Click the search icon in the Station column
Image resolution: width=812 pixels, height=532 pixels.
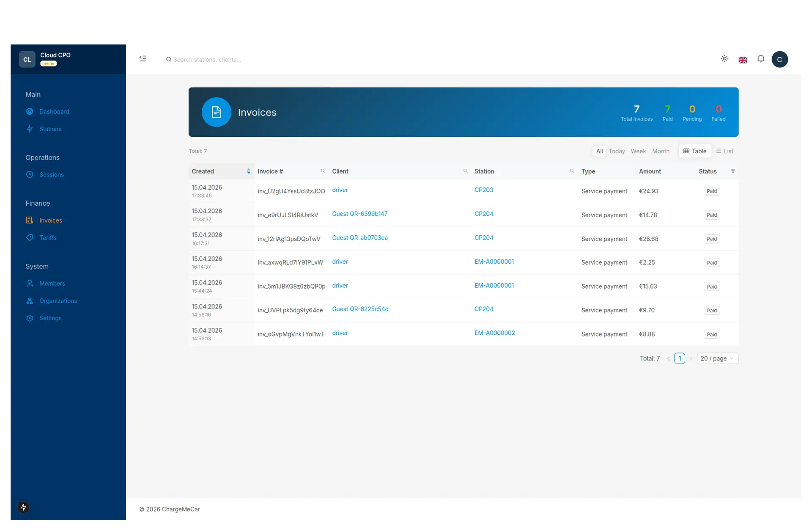(572, 171)
